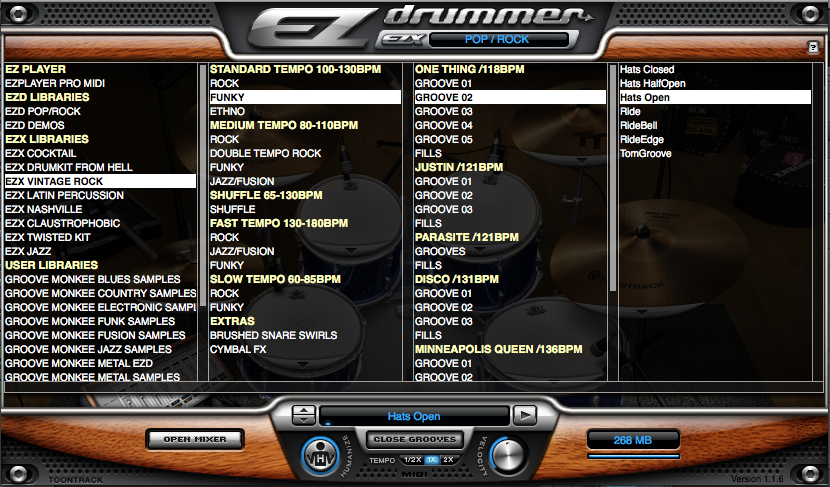The height and width of the screenshot is (487, 830).
Task: Select EZX JAZZ library
Action: pos(100,251)
